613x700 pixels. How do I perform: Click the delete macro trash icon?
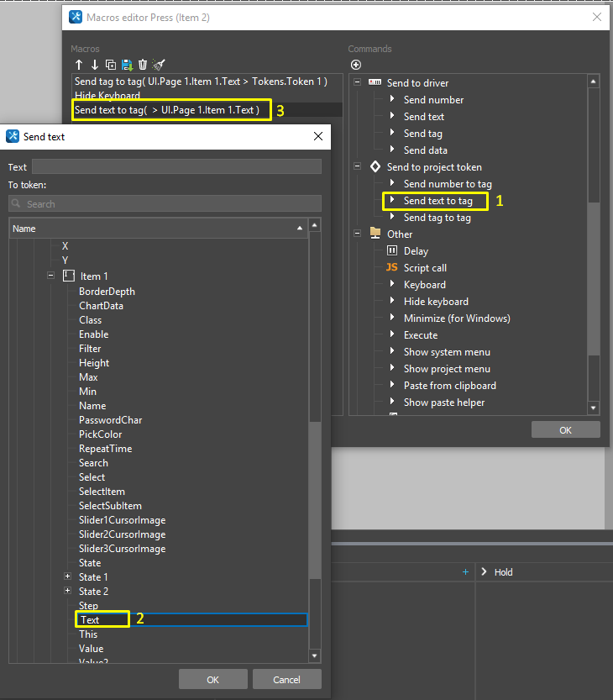143,65
